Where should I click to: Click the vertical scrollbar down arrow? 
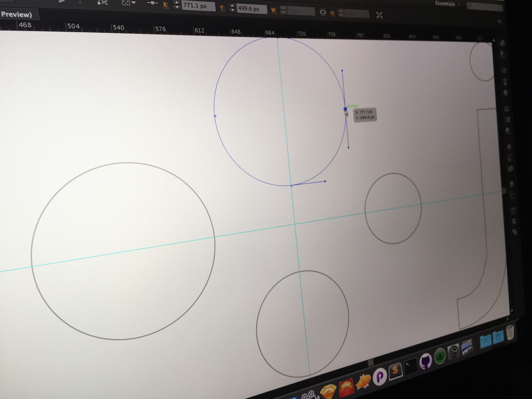click(x=512, y=311)
